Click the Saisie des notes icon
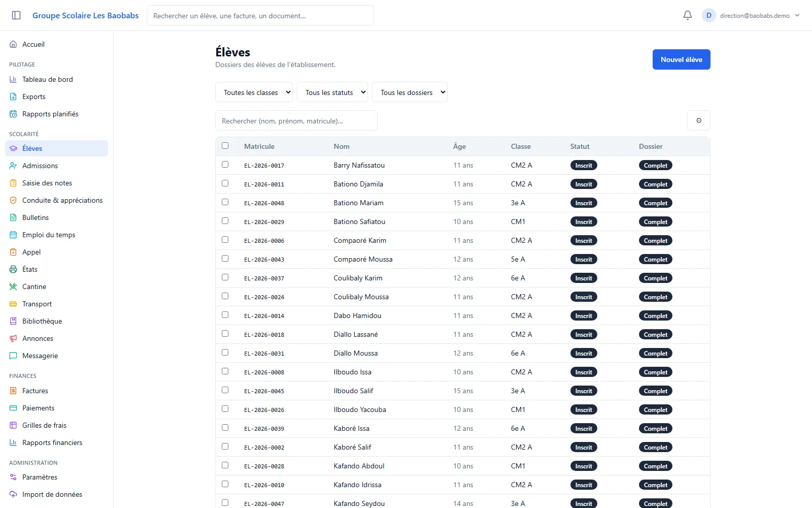The width and height of the screenshot is (812, 508). 13,183
